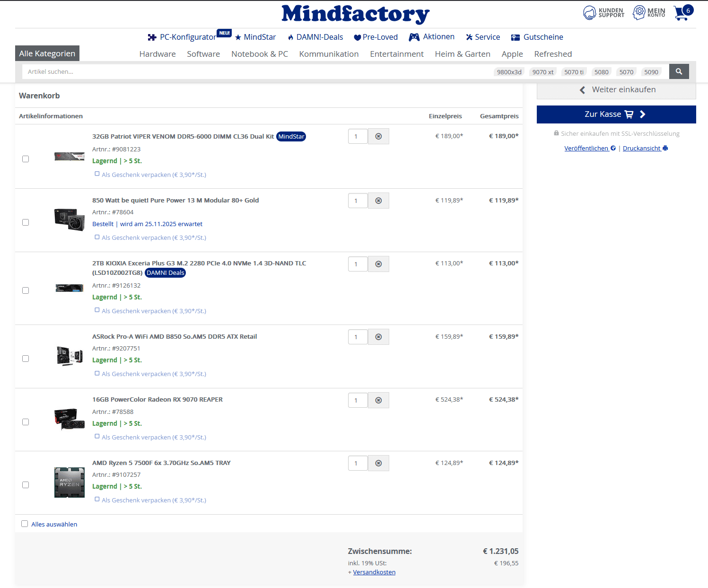Click the search magnifier button
The image size is (708, 588).
tap(679, 71)
